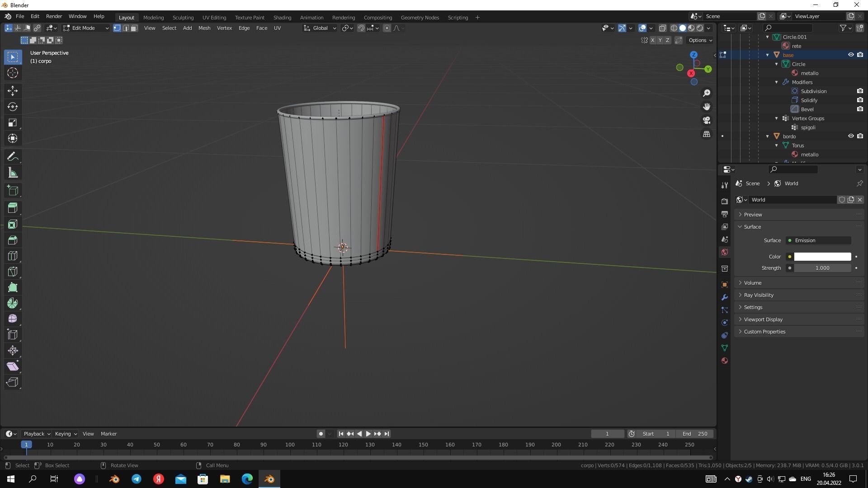Hide the base object in viewport
The width and height of the screenshot is (868, 488).
pyautogui.click(x=850, y=55)
